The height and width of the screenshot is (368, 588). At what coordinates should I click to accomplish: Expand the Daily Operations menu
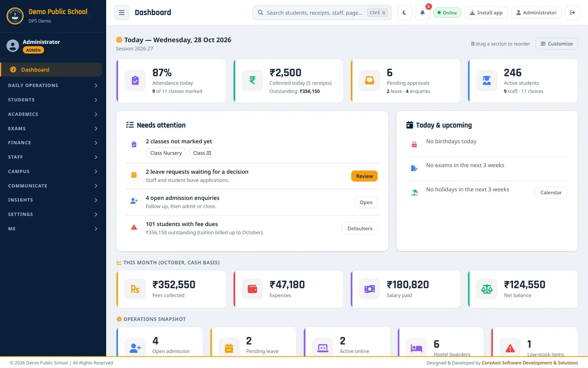(x=53, y=85)
